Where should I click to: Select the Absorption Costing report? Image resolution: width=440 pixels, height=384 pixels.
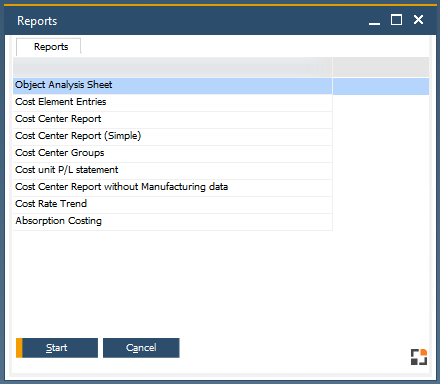(x=173, y=221)
